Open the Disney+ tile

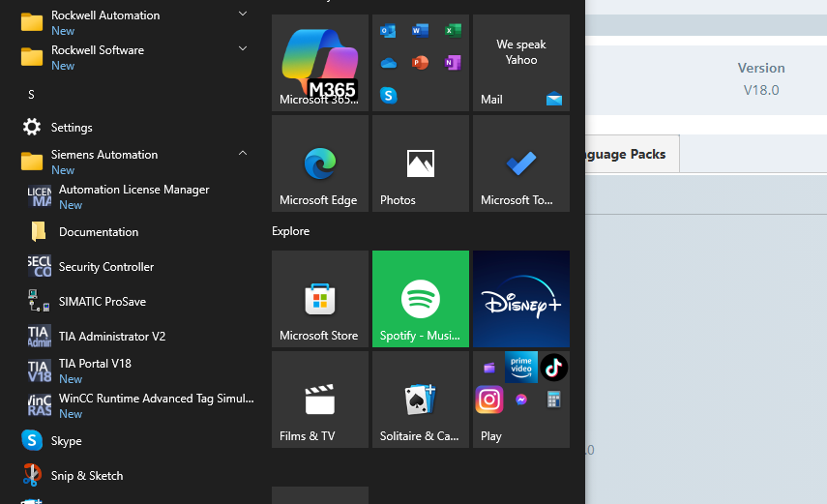click(x=521, y=299)
